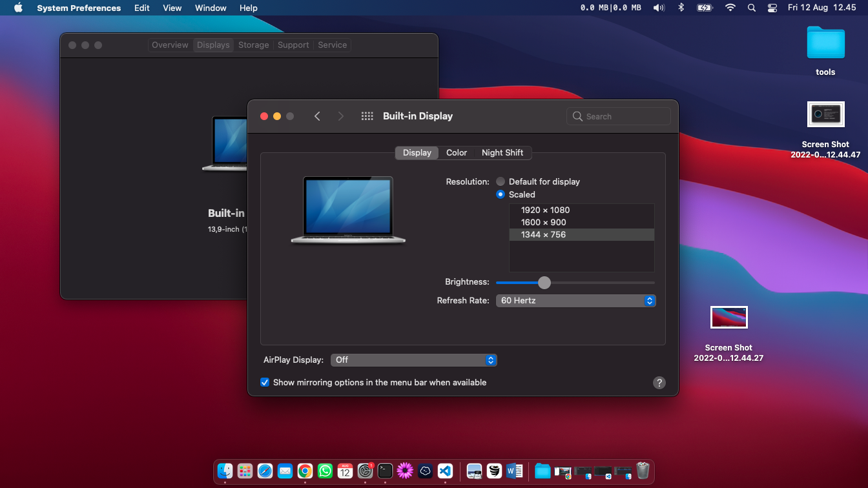The width and height of the screenshot is (868, 488).
Task: Restore the minimized VS Code window in Dock
Action: (x=603, y=472)
